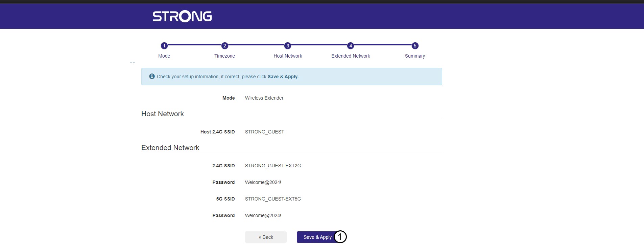Go back with the « Back button
Screen dimensions: 644x252
266,237
